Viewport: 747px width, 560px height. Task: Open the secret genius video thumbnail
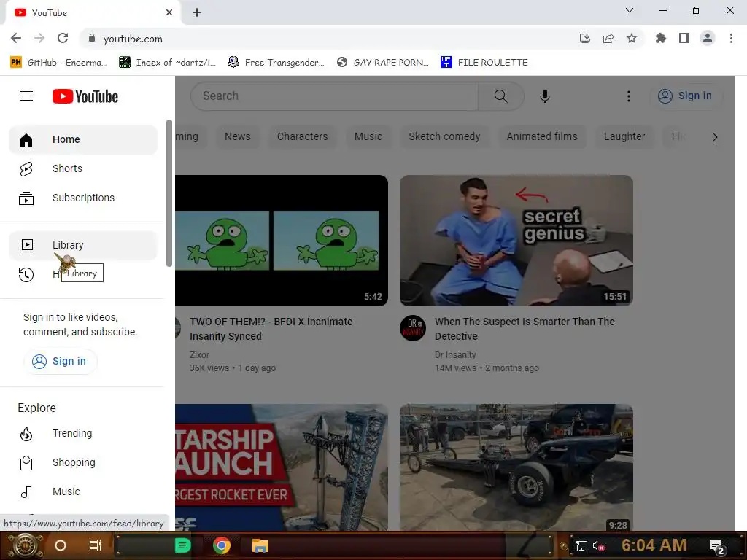(x=516, y=241)
